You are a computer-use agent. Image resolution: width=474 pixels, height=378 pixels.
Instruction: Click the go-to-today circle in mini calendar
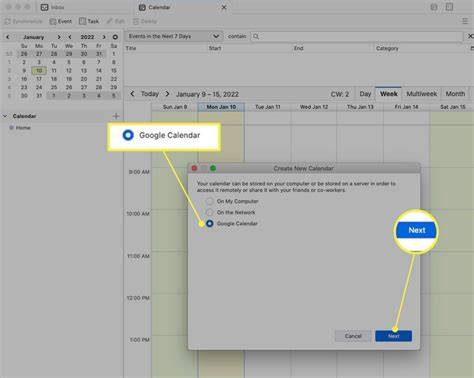(x=115, y=37)
